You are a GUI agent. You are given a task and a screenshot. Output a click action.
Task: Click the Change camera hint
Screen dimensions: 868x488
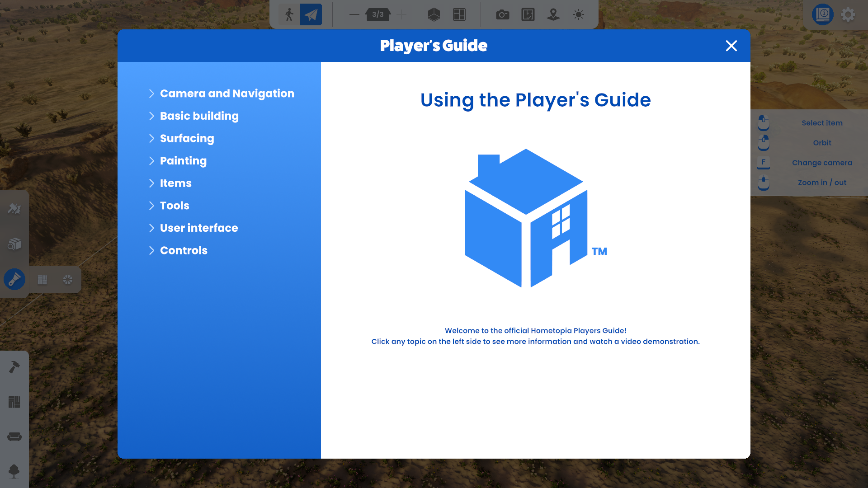coord(822,163)
